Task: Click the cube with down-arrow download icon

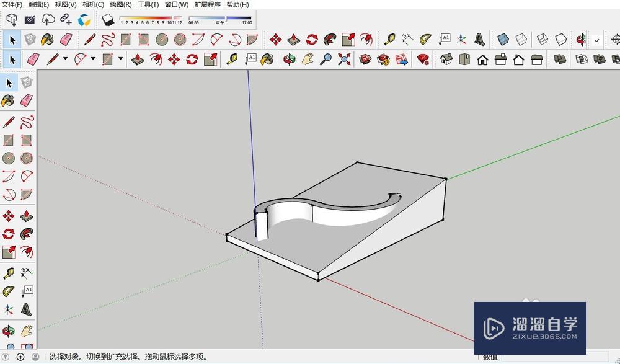Action: tap(12, 19)
